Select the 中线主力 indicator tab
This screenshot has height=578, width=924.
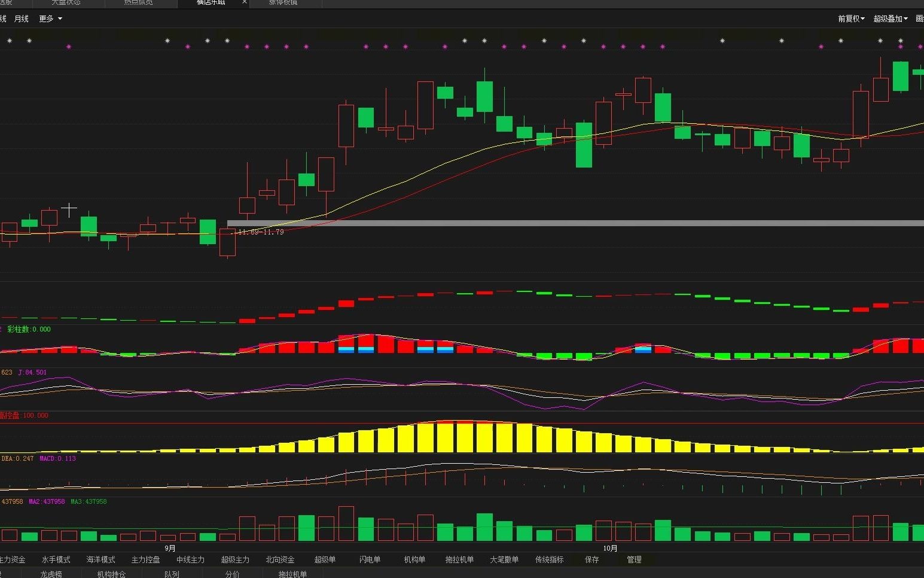point(191,559)
